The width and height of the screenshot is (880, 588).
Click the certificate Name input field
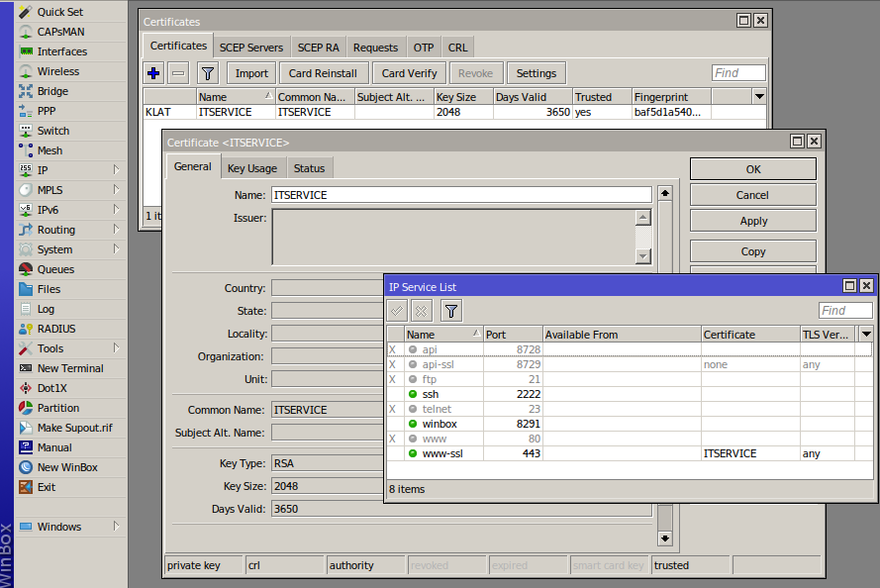tap(460, 195)
